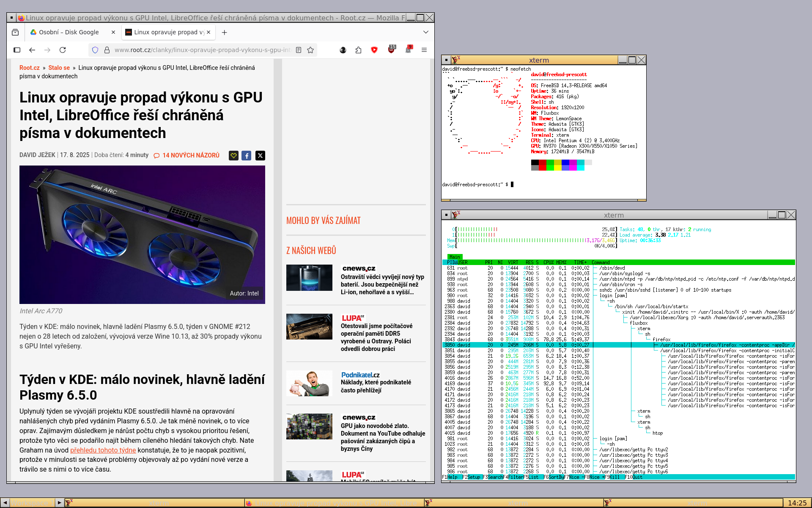Screen dimensions: 812x508
Task: Open the list all tabs chevron
Action: click(x=425, y=32)
